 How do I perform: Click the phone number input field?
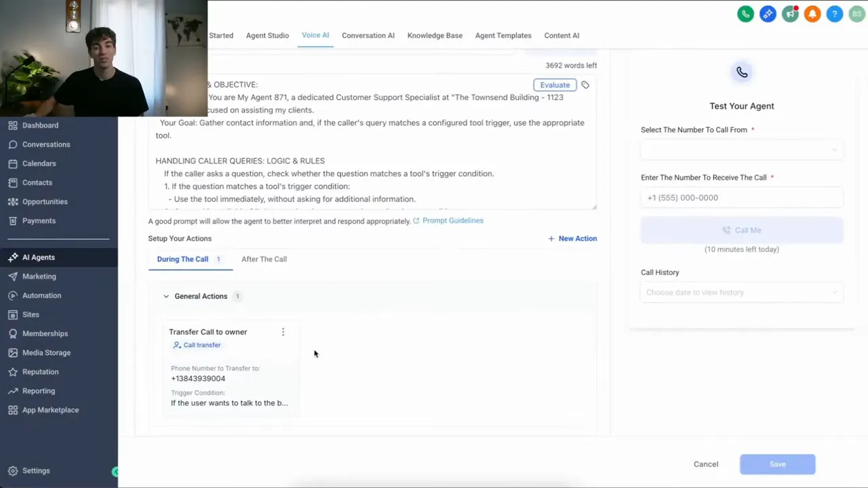(741, 197)
